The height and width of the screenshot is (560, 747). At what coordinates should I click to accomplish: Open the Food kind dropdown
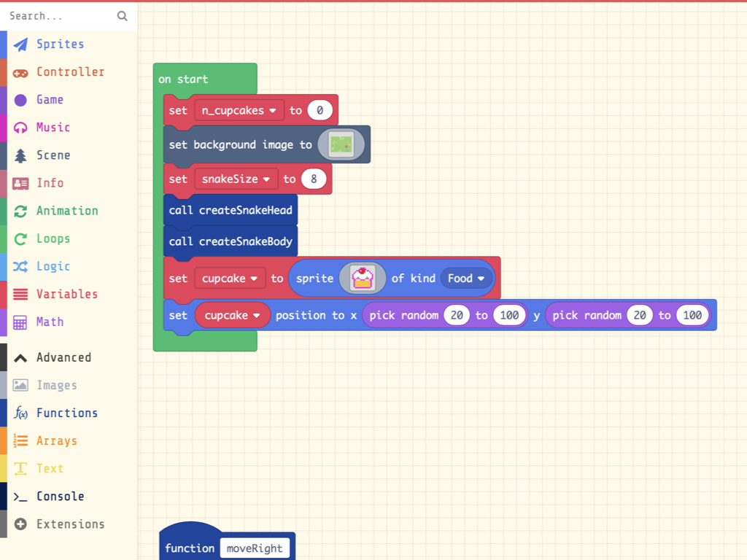466,279
